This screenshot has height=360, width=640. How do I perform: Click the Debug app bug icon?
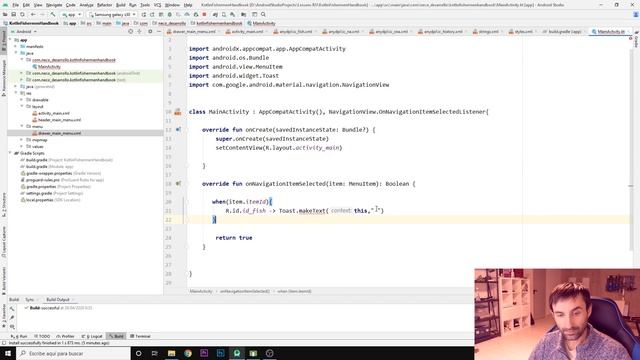click(169, 14)
